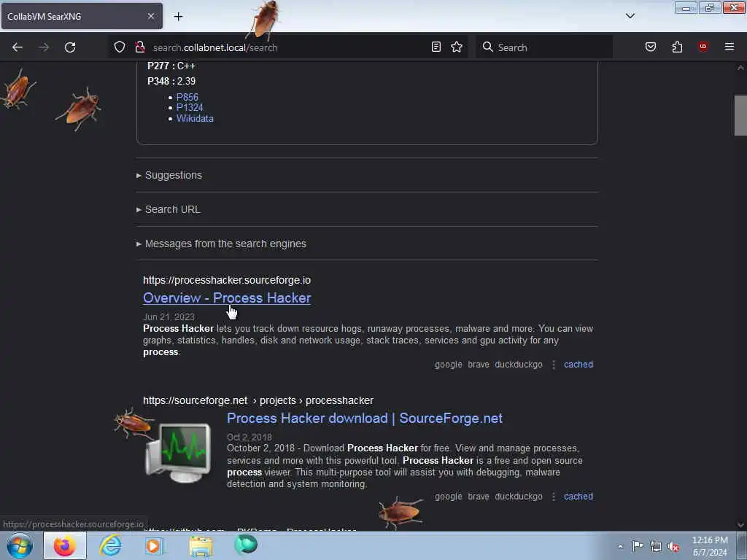Open cached link for Overview result
The height and width of the screenshot is (560, 747).
(578, 365)
